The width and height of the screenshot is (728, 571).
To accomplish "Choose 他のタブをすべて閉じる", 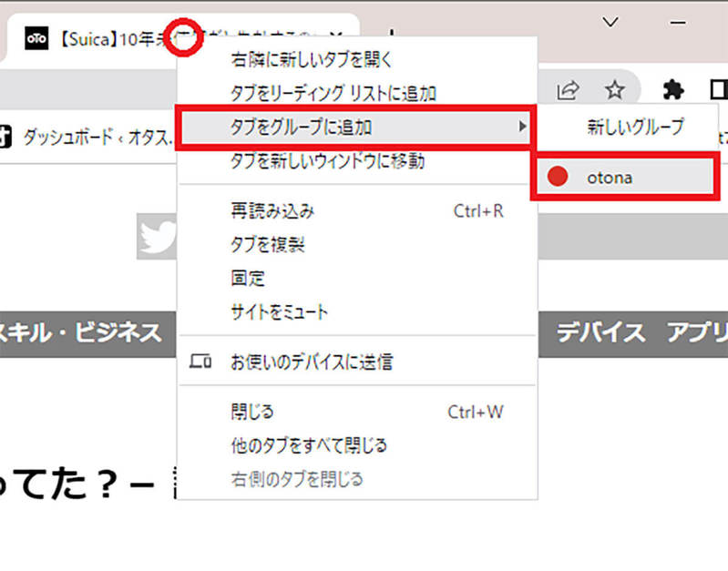I will [357, 445].
